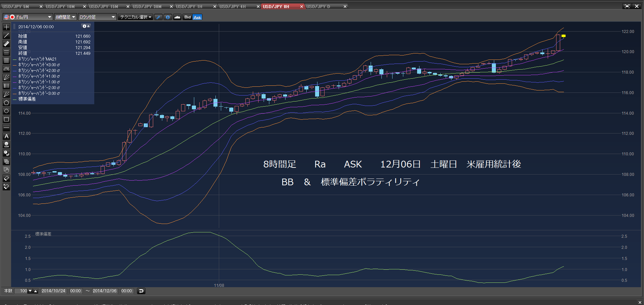Screen dimensions: 644x305
Task: Click the ボリンジャーバンド-1.00σ legend entry
Action: click(x=39, y=82)
